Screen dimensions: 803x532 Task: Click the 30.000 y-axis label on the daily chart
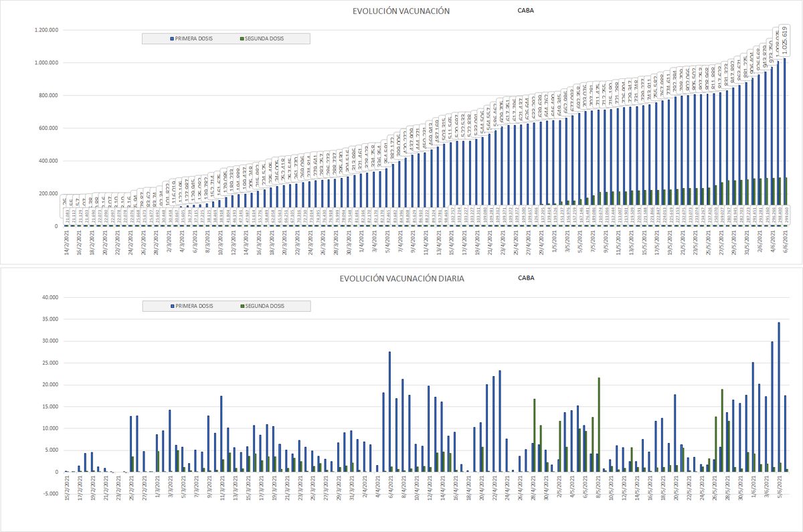pos(51,341)
